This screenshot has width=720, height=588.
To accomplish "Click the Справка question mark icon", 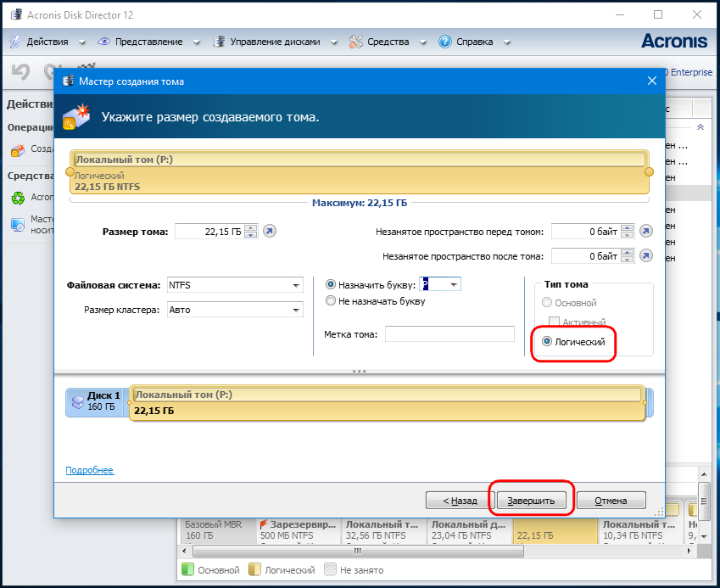I will point(444,42).
